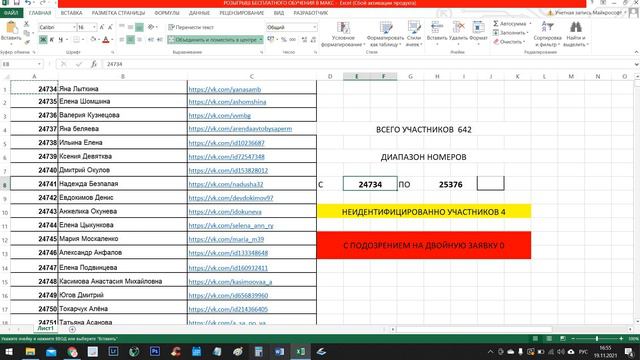Click the Windows Start button
This screenshot has width=640, height=360.
(x=9, y=351)
